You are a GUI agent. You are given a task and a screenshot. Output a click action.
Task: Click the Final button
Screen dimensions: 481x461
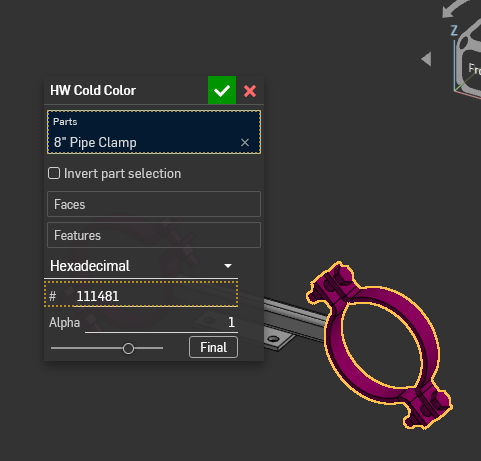point(213,347)
